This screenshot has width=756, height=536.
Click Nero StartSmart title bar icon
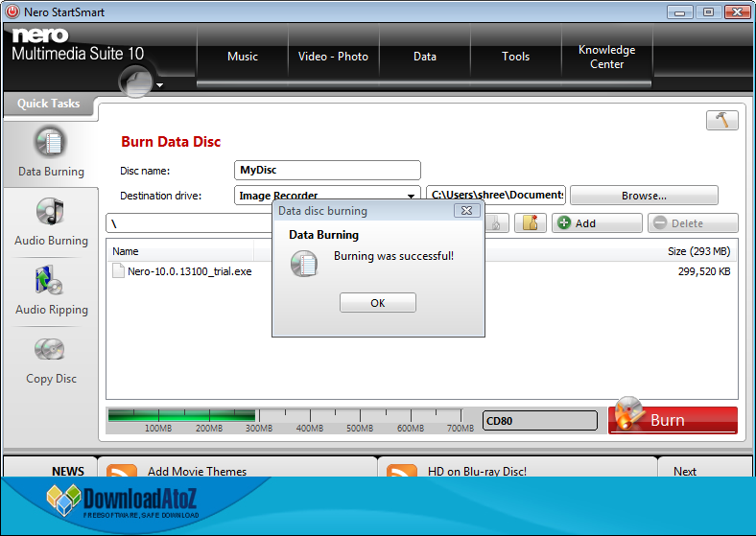(x=12, y=12)
